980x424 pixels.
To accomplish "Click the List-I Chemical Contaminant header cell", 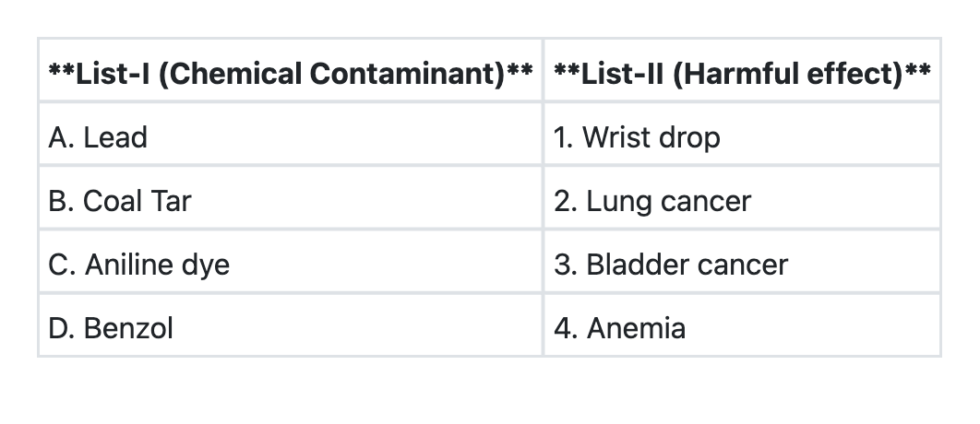I will (x=290, y=73).
